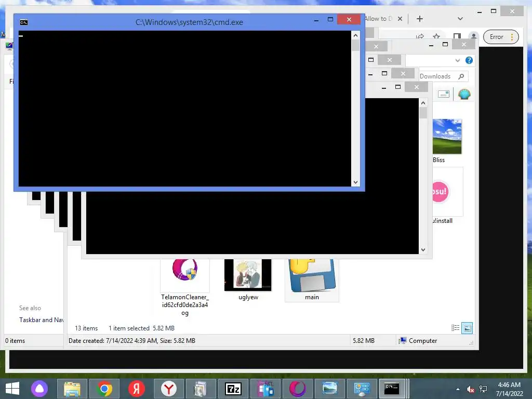Click the Chrome share page icon
The height and width of the screenshot is (399, 532).
pyautogui.click(x=420, y=36)
